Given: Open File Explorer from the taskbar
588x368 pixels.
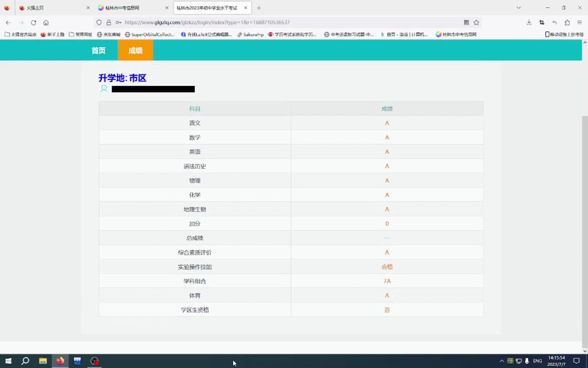Looking at the screenshot, I should (x=43, y=361).
